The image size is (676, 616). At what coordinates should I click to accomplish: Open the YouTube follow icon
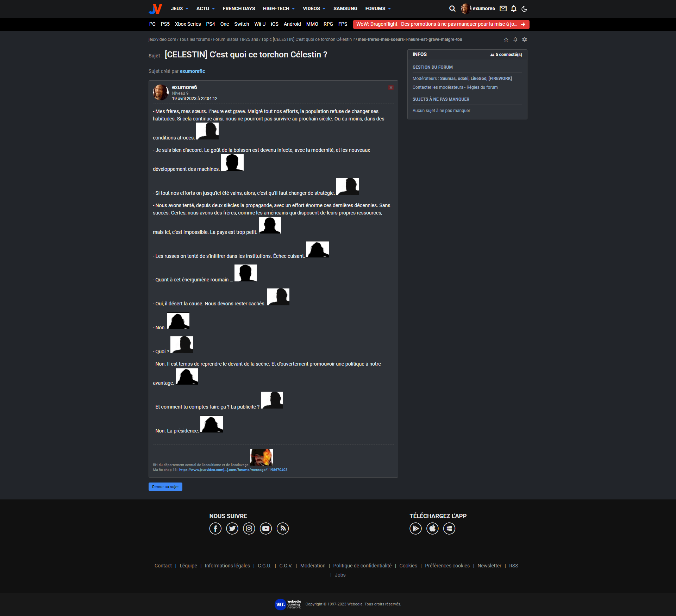(x=266, y=528)
